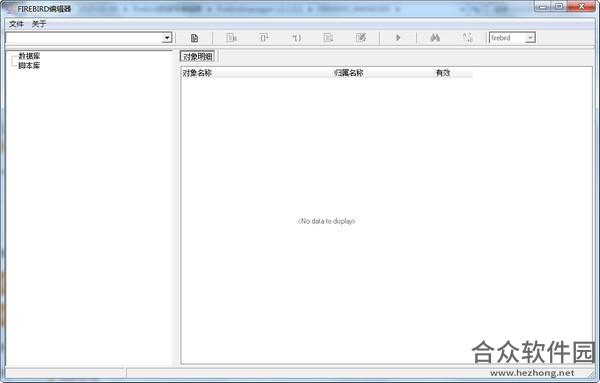Image resolution: width=600 pixels, height=383 pixels.
Task: Minimize the FIREBIRD编辑器 window
Action: (x=543, y=6)
